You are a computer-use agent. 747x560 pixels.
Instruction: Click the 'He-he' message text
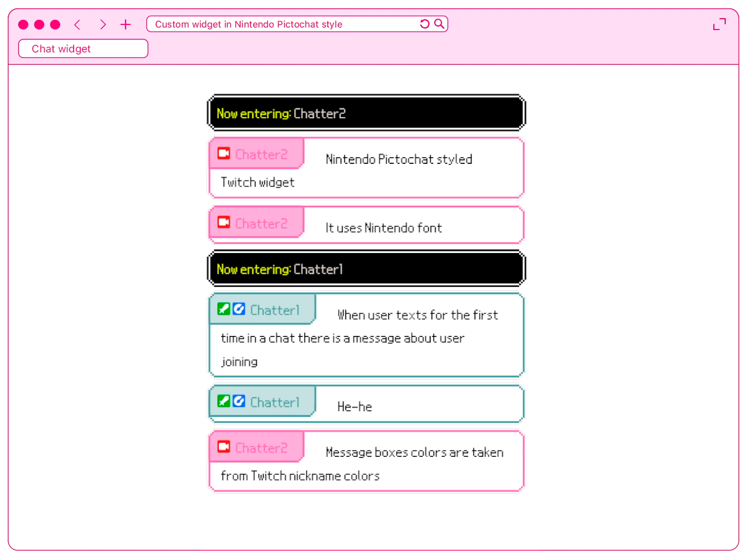[x=354, y=407]
